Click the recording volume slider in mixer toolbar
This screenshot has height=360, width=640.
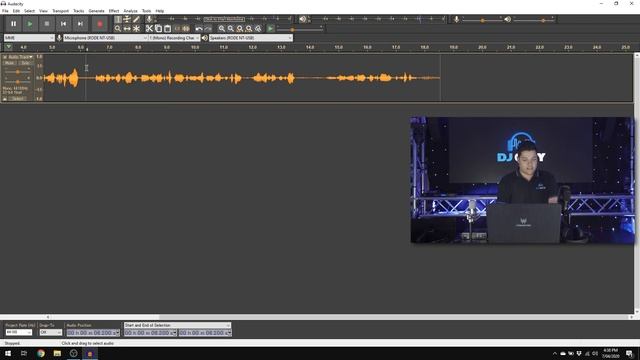[x=482, y=20]
